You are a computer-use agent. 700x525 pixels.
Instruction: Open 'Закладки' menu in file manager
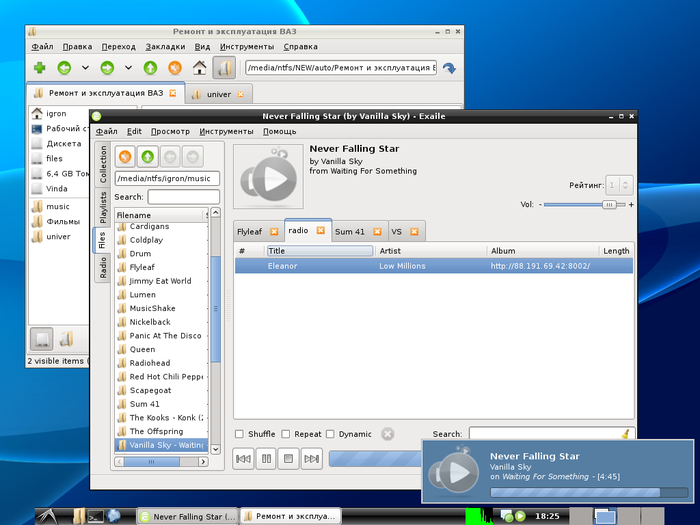click(165, 46)
